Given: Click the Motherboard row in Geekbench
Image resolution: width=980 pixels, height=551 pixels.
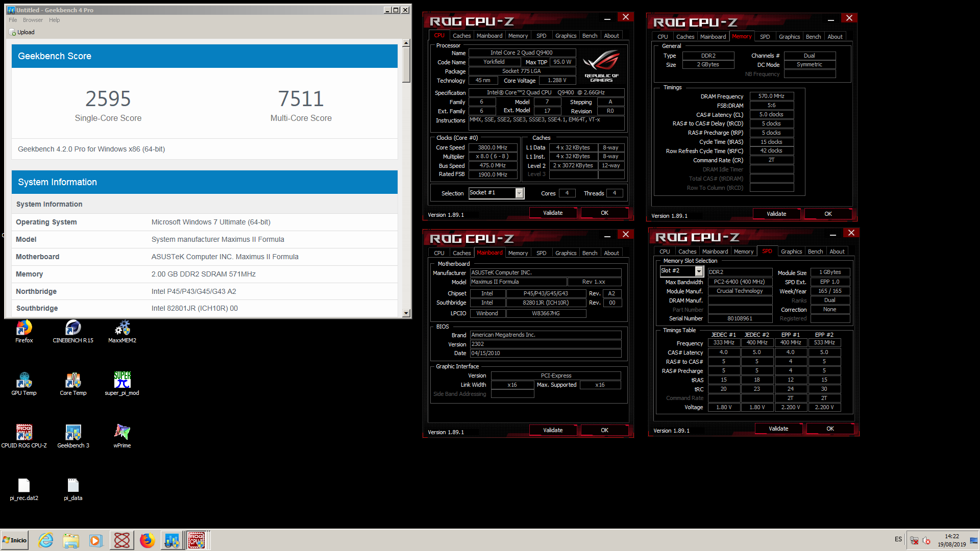Looking at the screenshot, I should [x=205, y=257].
